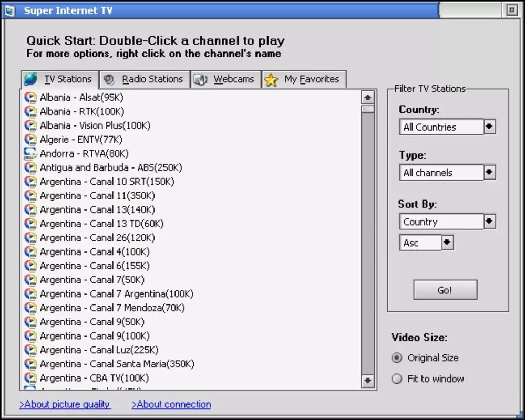The height and width of the screenshot is (420, 525).
Task: Select Argentina - Canal 10 SRT(150K) name
Action: click(107, 182)
